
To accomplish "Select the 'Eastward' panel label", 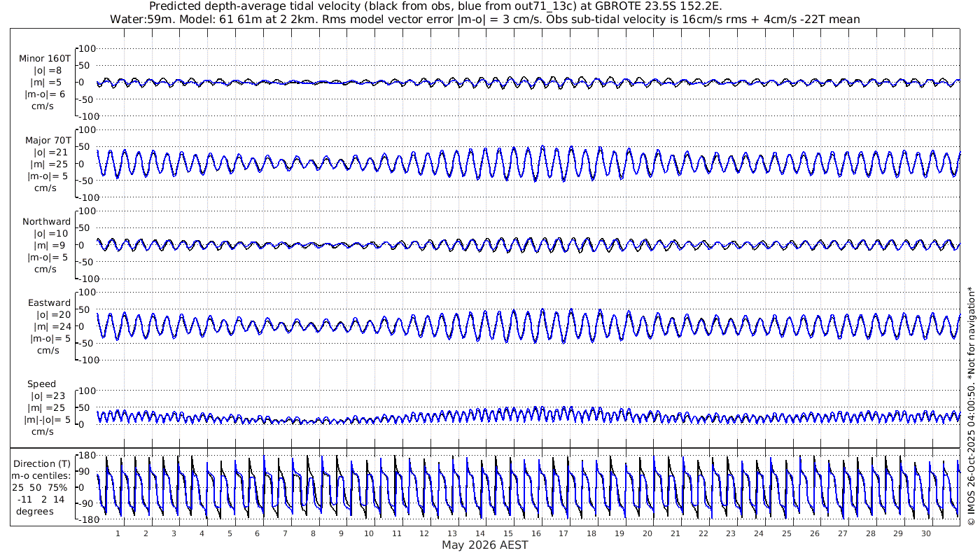I will click(50, 303).
